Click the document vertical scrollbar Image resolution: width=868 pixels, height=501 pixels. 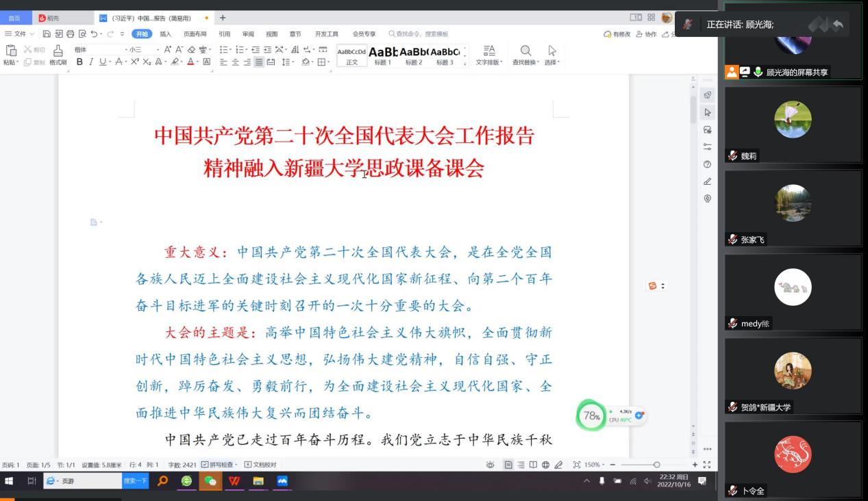pyautogui.click(x=693, y=108)
